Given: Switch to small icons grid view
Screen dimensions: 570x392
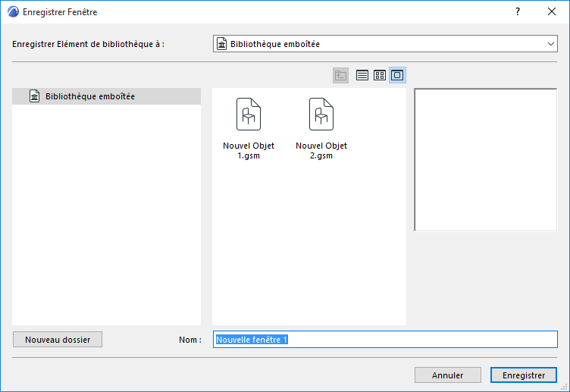Looking at the screenshot, I should [380, 75].
